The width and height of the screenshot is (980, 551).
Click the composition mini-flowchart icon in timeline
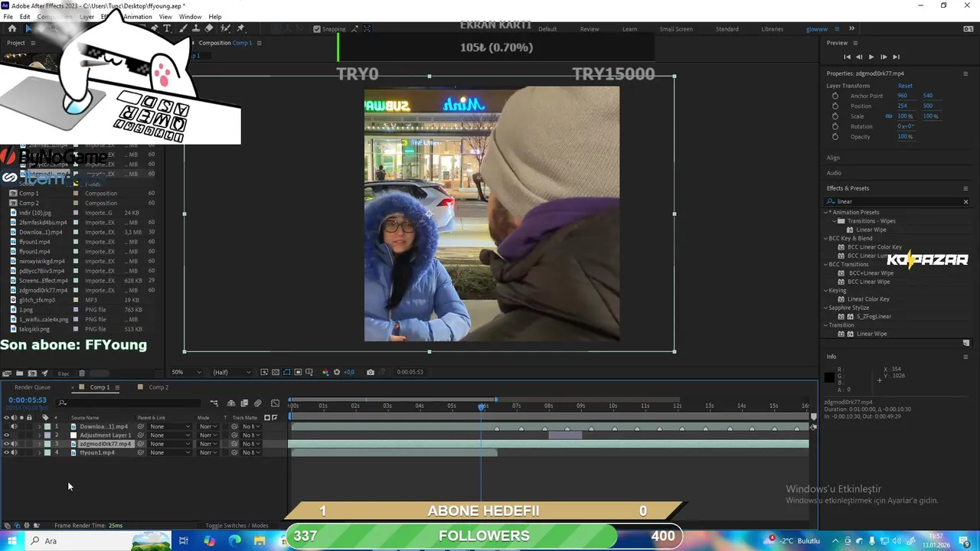214,403
